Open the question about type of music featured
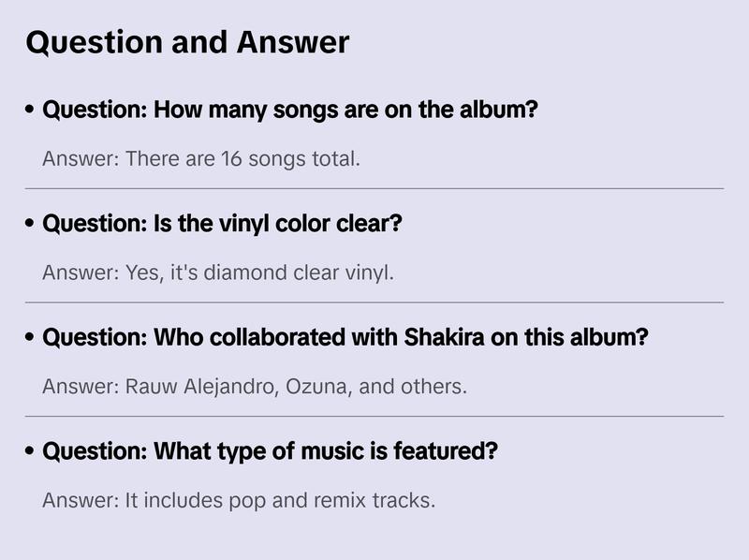Image resolution: width=749 pixels, height=560 pixels. [x=270, y=451]
